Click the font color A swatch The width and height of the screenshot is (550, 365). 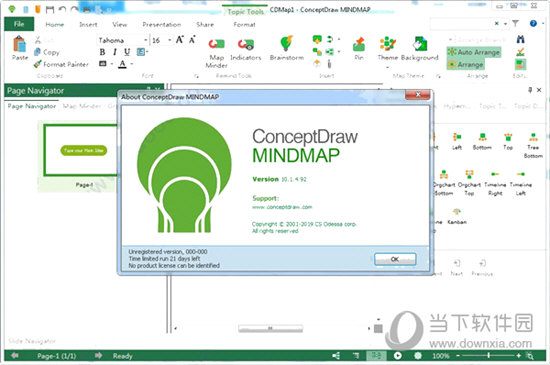122,64
